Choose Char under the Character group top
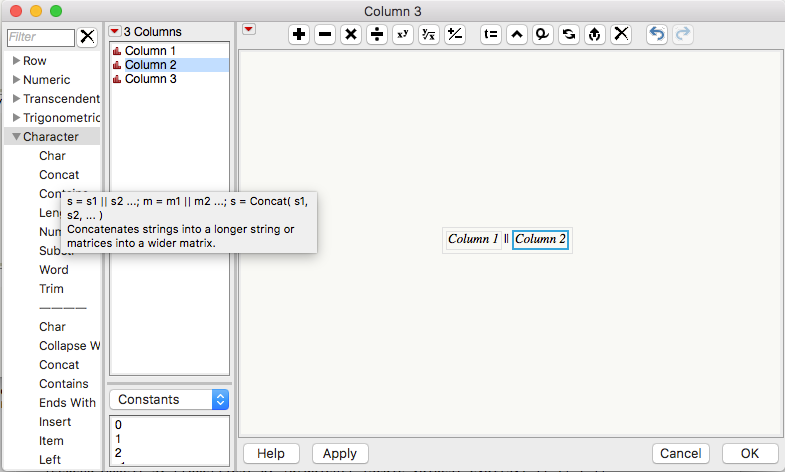The width and height of the screenshot is (785, 472). click(52, 156)
